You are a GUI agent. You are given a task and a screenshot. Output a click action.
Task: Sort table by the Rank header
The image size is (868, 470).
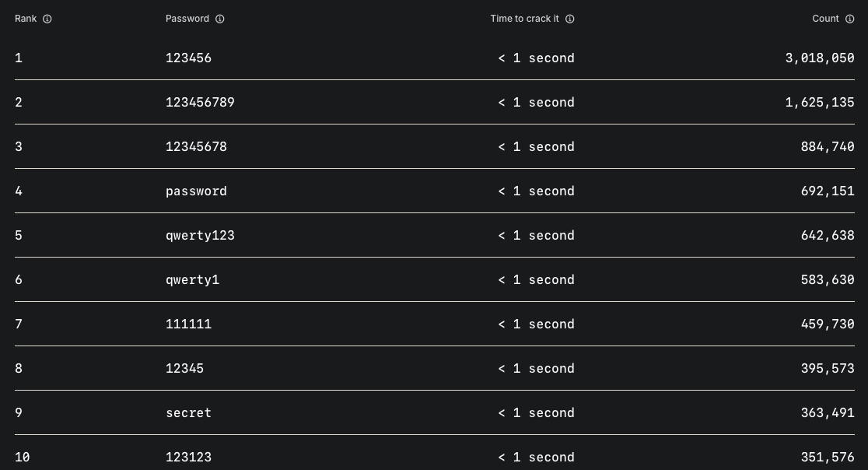pyautogui.click(x=25, y=19)
